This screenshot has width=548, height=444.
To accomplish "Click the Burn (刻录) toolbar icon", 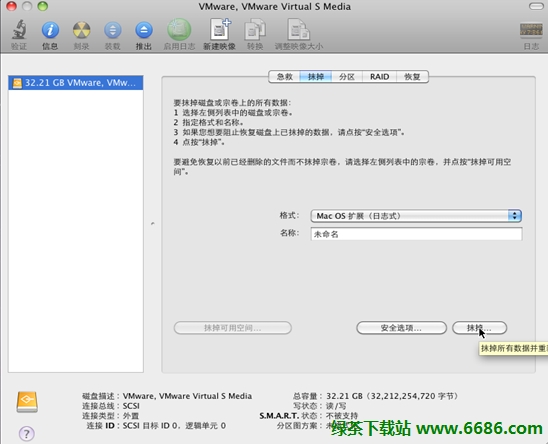I will (81, 30).
